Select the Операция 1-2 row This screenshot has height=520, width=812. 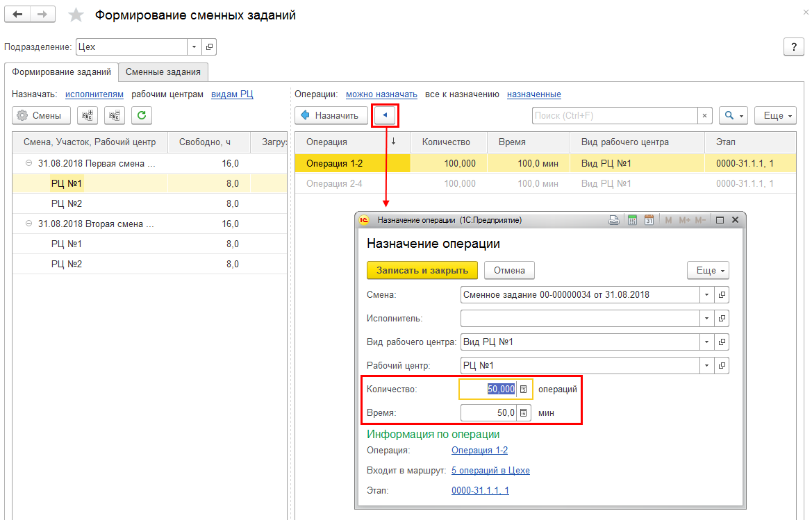(x=545, y=163)
